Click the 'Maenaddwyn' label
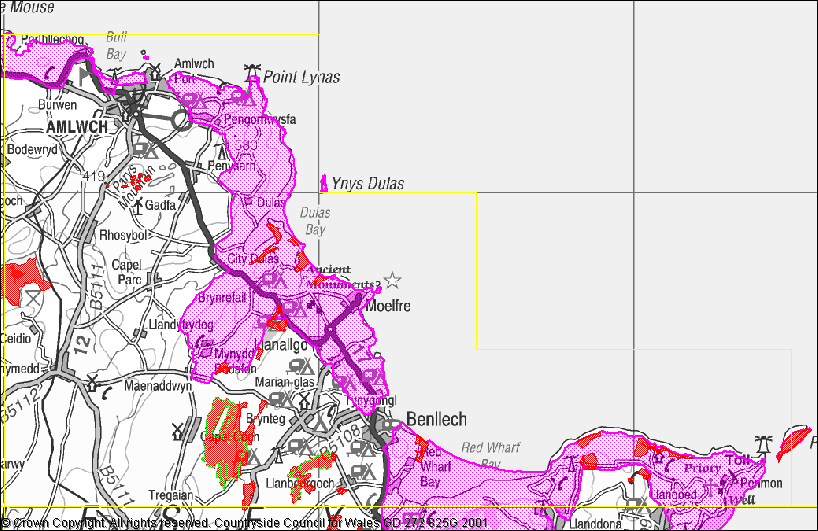This screenshot has width=818, height=531. point(158,387)
